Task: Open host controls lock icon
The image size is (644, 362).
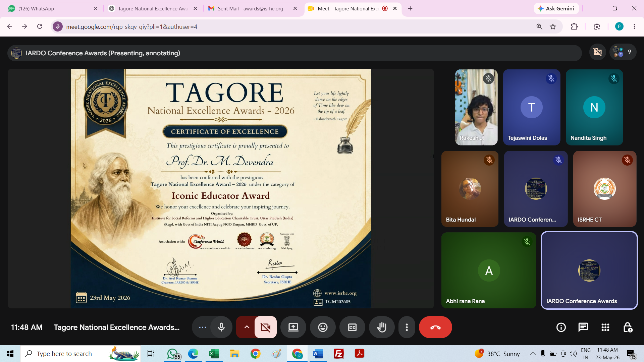Action: pos(628,327)
